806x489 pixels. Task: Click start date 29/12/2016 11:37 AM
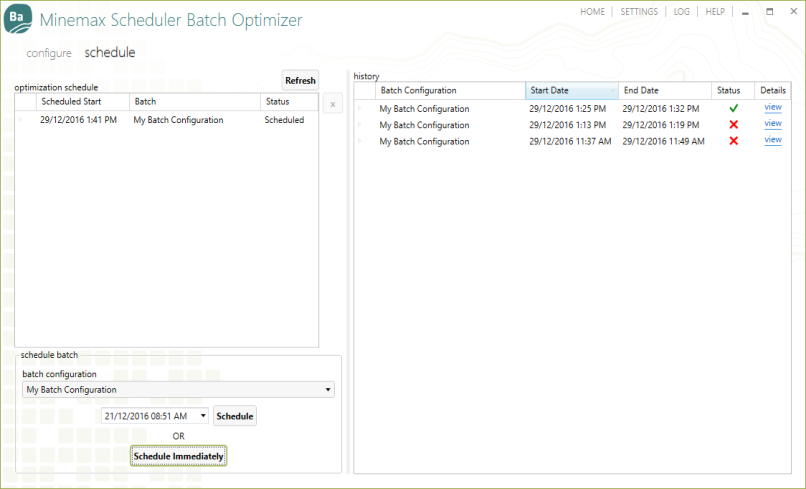click(x=570, y=141)
